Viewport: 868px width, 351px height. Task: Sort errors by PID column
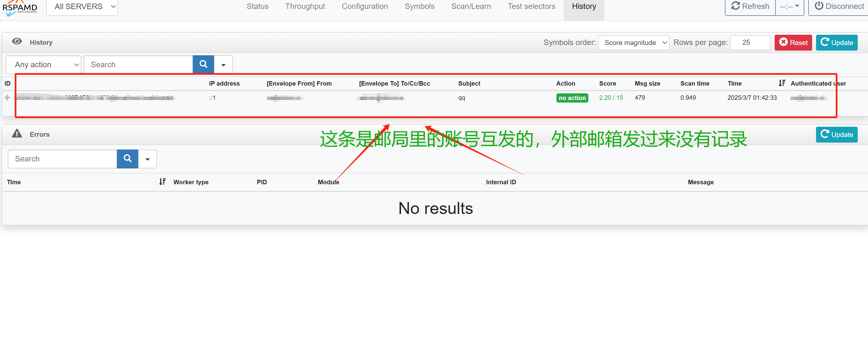pos(262,182)
